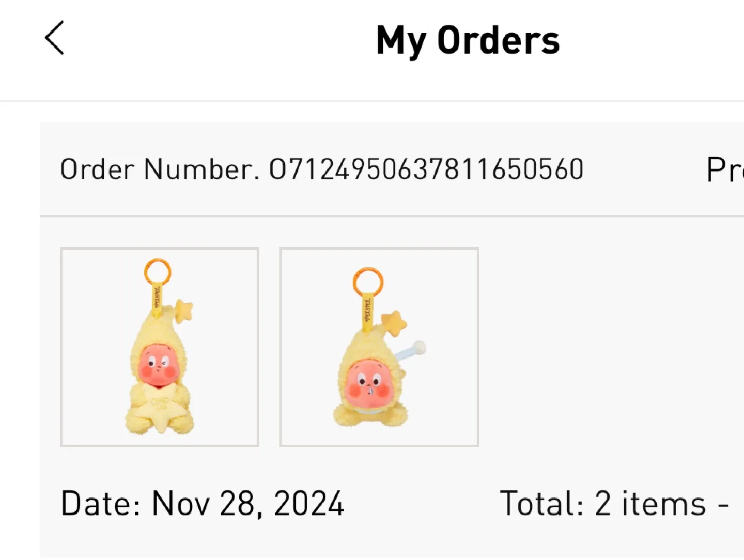
Task: Click the divider area of the order card
Action: tap(362, 213)
